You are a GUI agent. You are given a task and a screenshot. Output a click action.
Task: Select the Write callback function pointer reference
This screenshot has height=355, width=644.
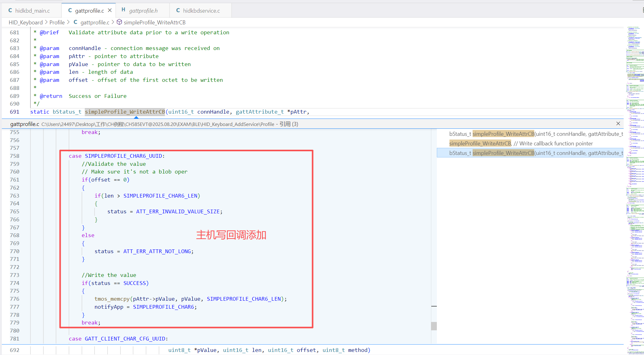tap(521, 144)
